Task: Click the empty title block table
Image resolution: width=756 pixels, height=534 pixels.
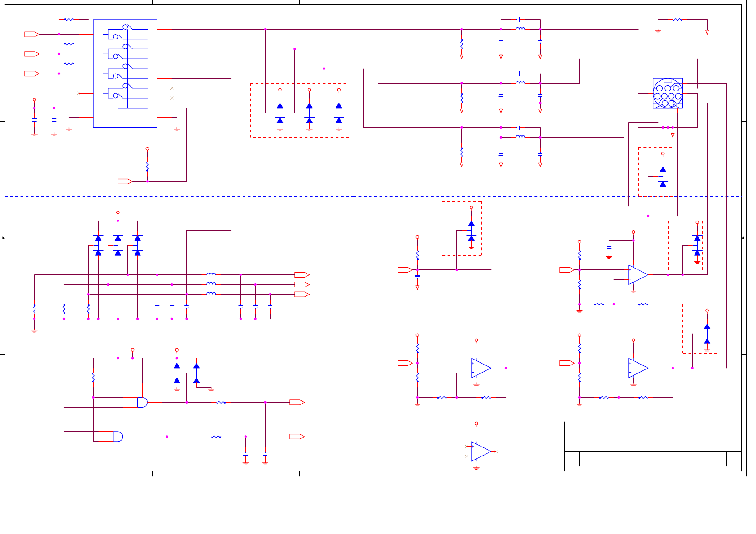Action: [653, 446]
